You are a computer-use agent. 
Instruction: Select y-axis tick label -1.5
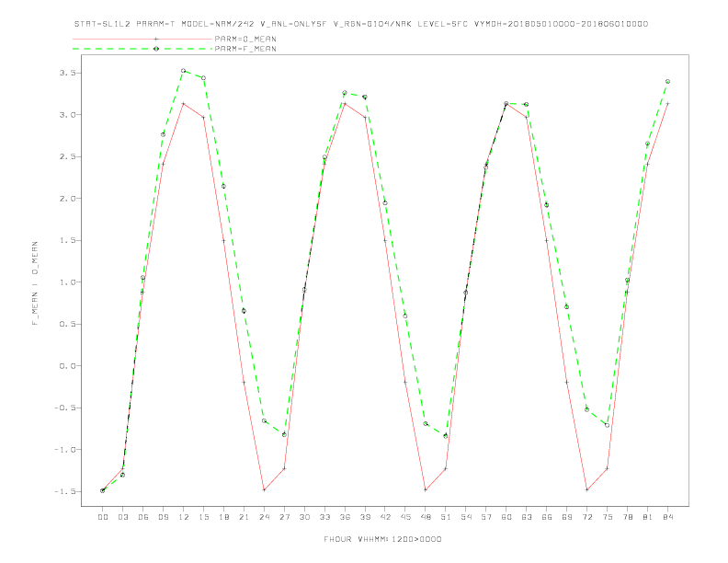(x=65, y=491)
